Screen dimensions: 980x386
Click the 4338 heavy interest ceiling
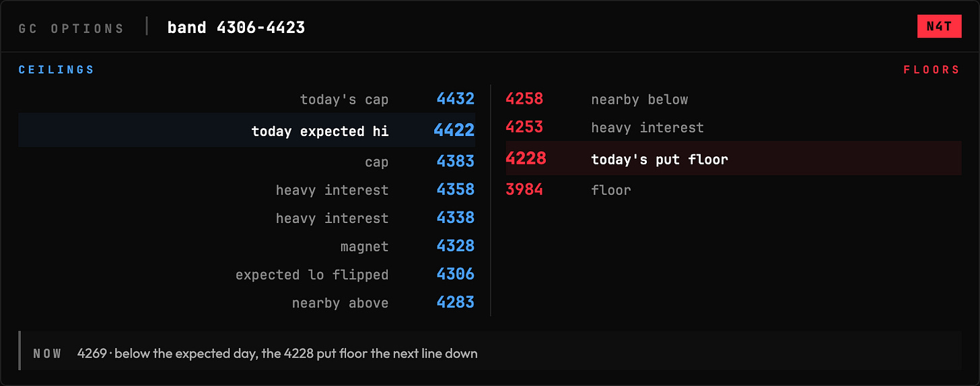(x=247, y=218)
